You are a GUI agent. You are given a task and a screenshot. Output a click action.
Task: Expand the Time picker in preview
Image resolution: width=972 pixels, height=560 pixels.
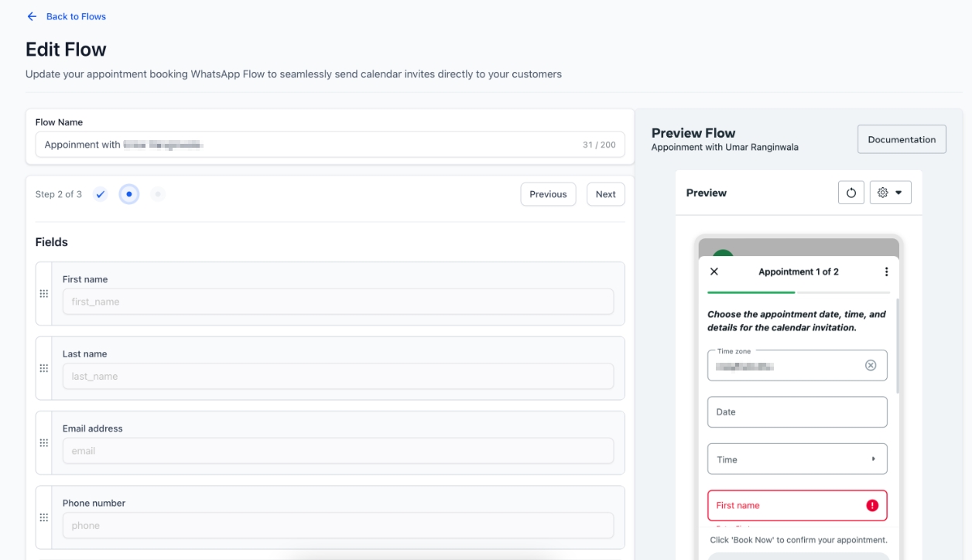click(797, 459)
